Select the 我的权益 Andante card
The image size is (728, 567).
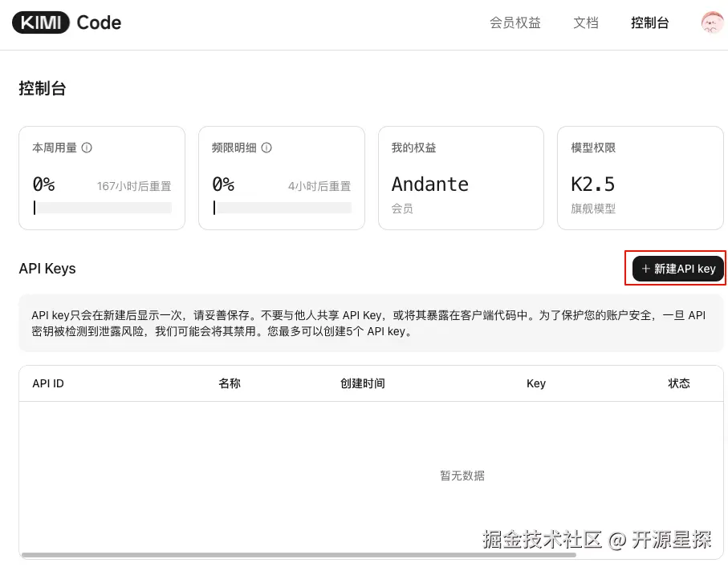point(461,178)
